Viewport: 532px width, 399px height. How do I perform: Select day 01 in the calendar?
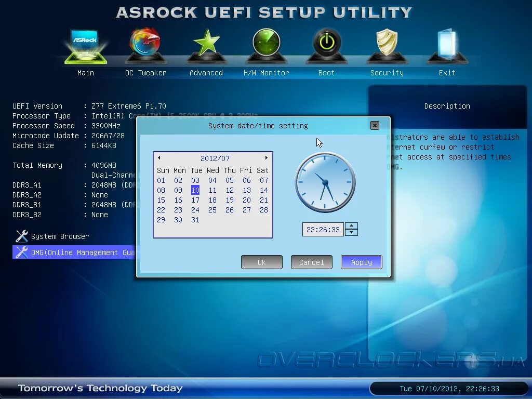pyautogui.click(x=161, y=180)
